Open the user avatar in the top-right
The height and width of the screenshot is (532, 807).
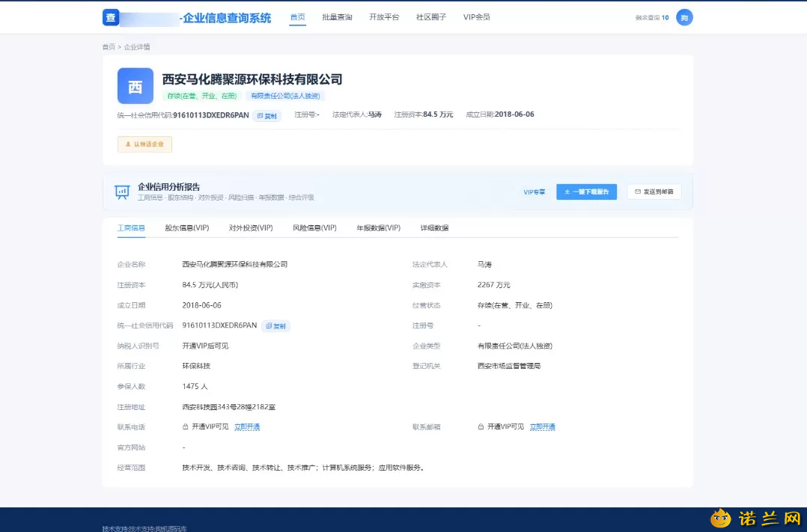tap(684, 17)
